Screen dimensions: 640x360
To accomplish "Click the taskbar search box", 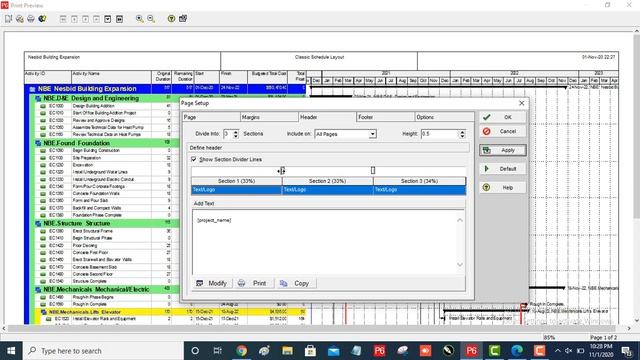I will [x=103, y=351].
